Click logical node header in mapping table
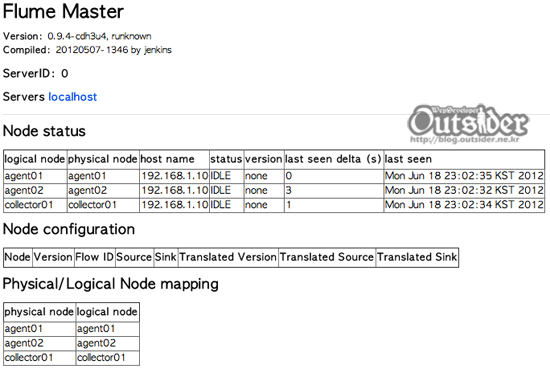This screenshot has width=550, height=369. (107, 312)
